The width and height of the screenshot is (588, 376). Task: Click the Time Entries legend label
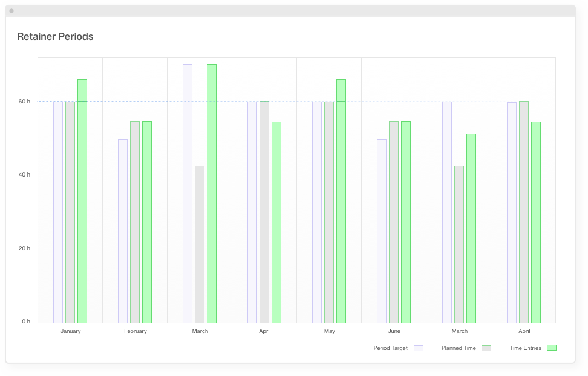(x=525, y=348)
